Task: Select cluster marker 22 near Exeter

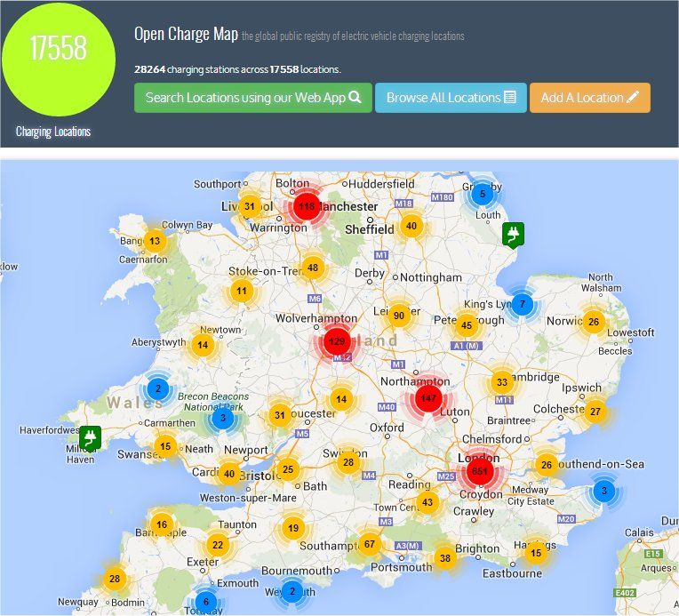Action: tap(218, 545)
